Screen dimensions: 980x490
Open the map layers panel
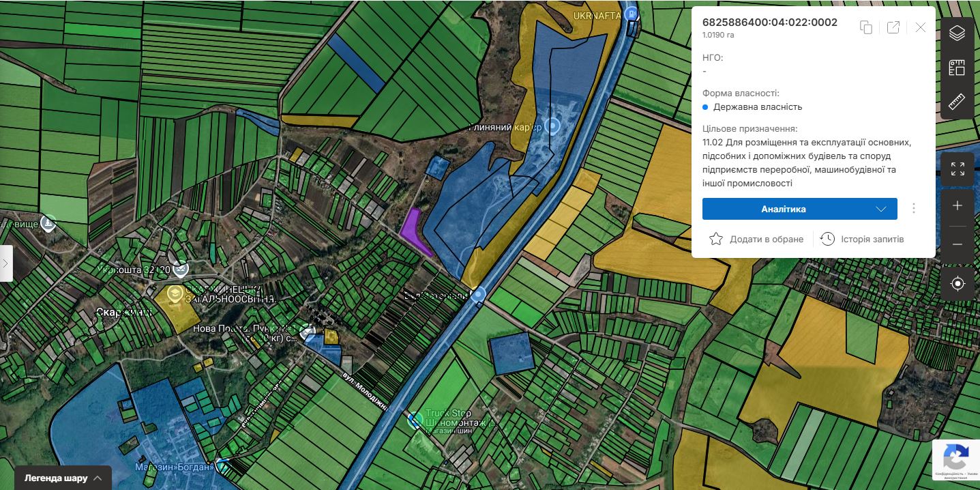pos(957,32)
